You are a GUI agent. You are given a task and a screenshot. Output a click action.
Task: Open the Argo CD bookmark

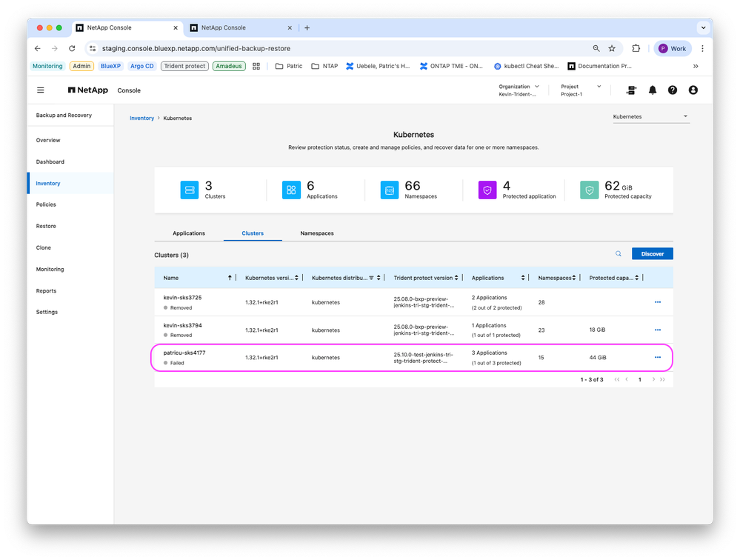pos(141,66)
